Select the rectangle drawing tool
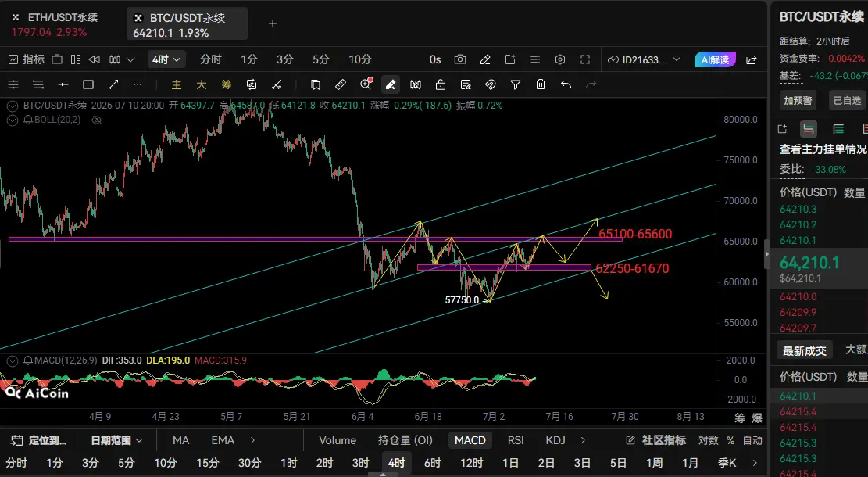Screen dimensions: 868x477 click(x=88, y=84)
